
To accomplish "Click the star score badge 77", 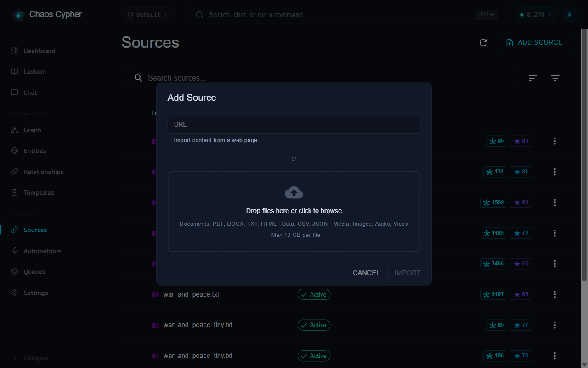I will 521,325.
